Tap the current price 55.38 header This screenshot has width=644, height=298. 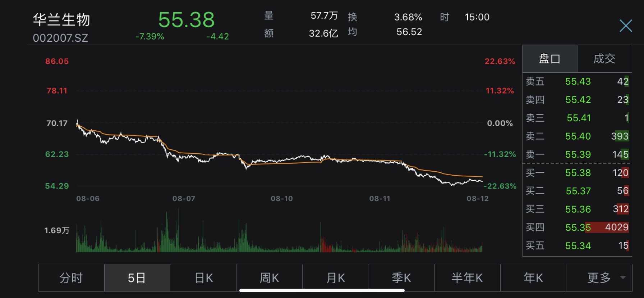186,20
